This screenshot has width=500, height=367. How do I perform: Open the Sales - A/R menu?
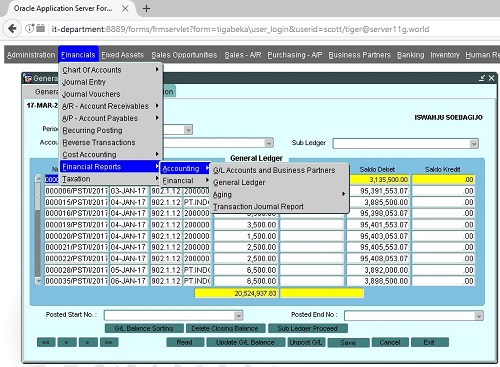point(243,55)
